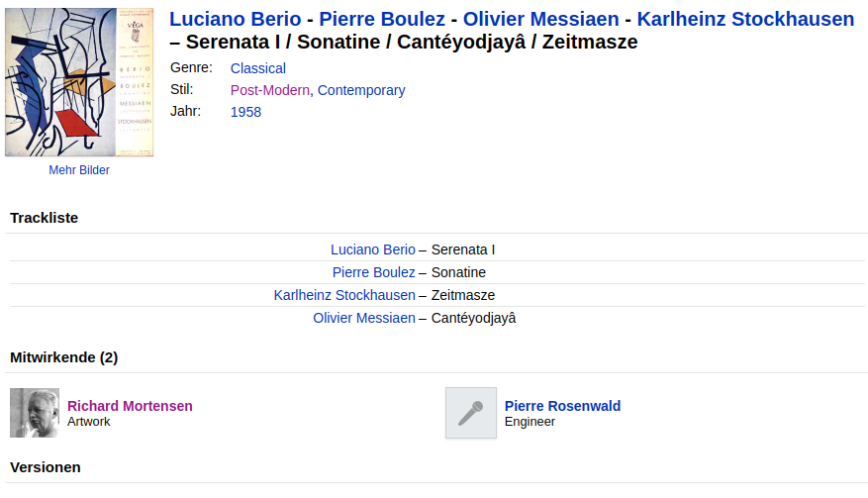Open Olivier Messiaen in the title
The width and height of the screenshot is (868, 498).
coord(540,19)
